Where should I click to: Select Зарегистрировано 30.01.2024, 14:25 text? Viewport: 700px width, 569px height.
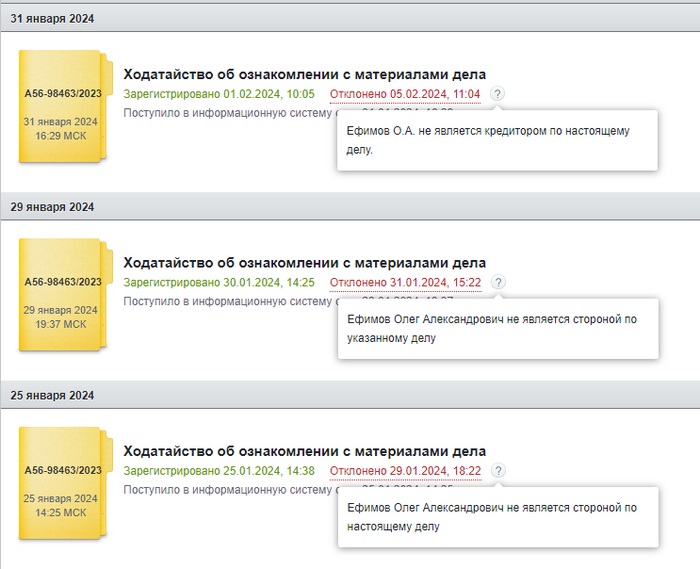219,282
